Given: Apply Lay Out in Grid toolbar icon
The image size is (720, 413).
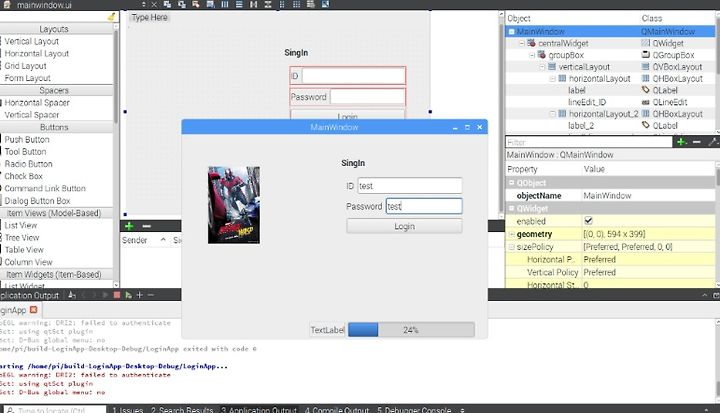Looking at the screenshot, I should (297, 4).
